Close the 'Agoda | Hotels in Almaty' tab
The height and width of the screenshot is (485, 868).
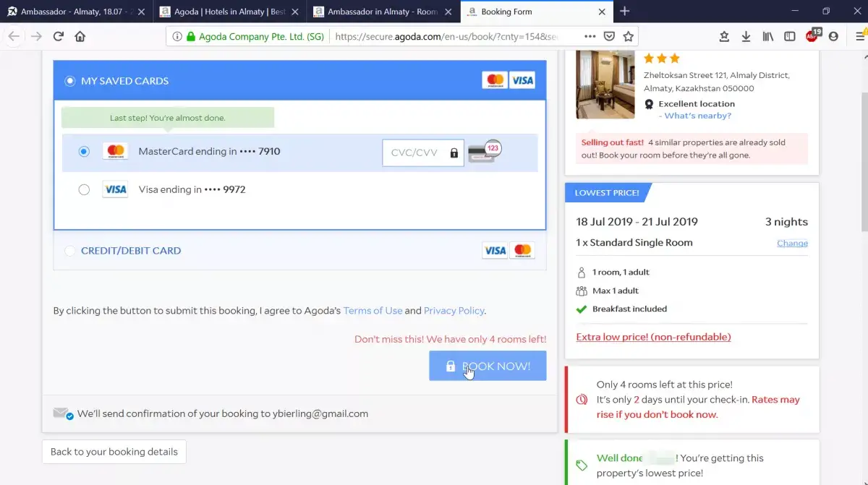tap(294, 12)
